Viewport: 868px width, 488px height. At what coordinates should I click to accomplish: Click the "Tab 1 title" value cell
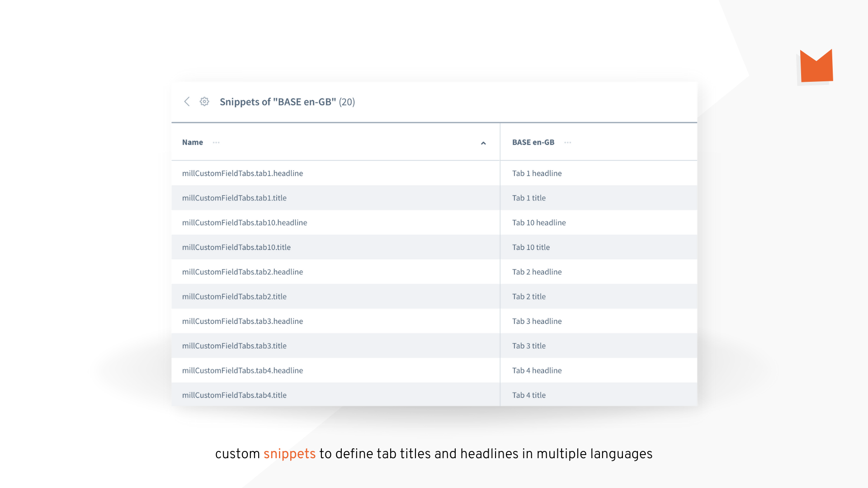tap(599, 198)
